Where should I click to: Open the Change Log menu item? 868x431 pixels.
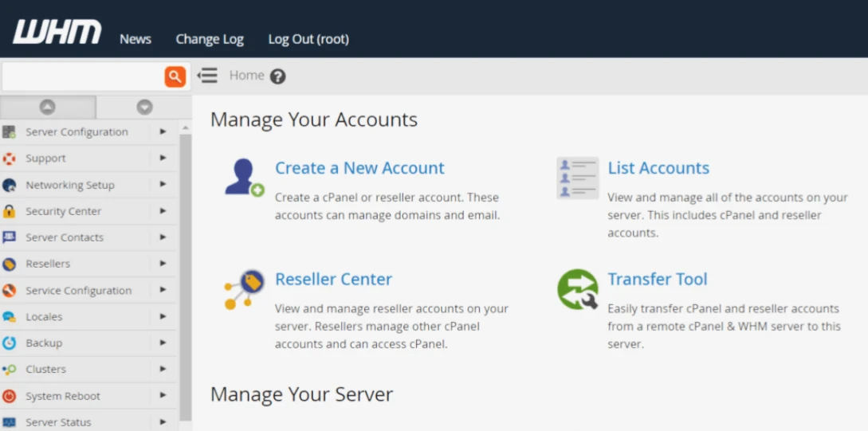click(210, 39)
